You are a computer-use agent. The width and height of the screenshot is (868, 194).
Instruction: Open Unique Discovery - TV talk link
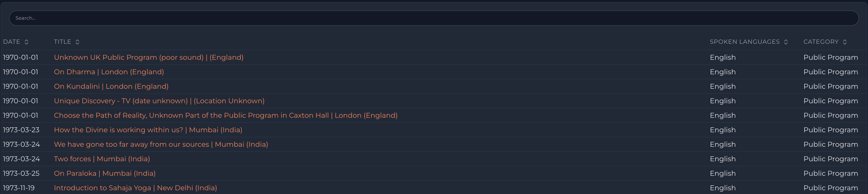click(159, 101)
